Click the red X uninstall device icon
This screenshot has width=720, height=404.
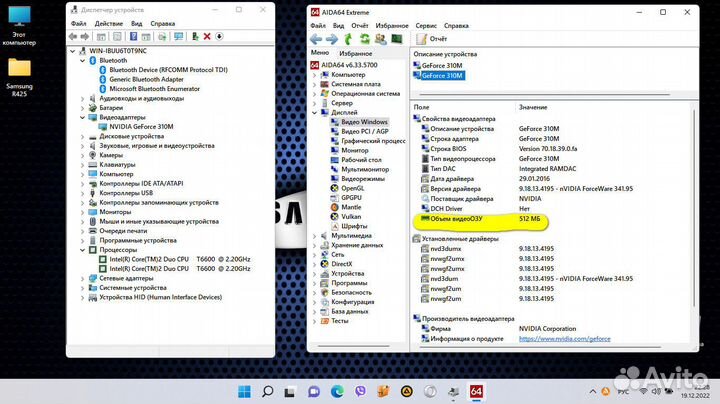[207, 36]
